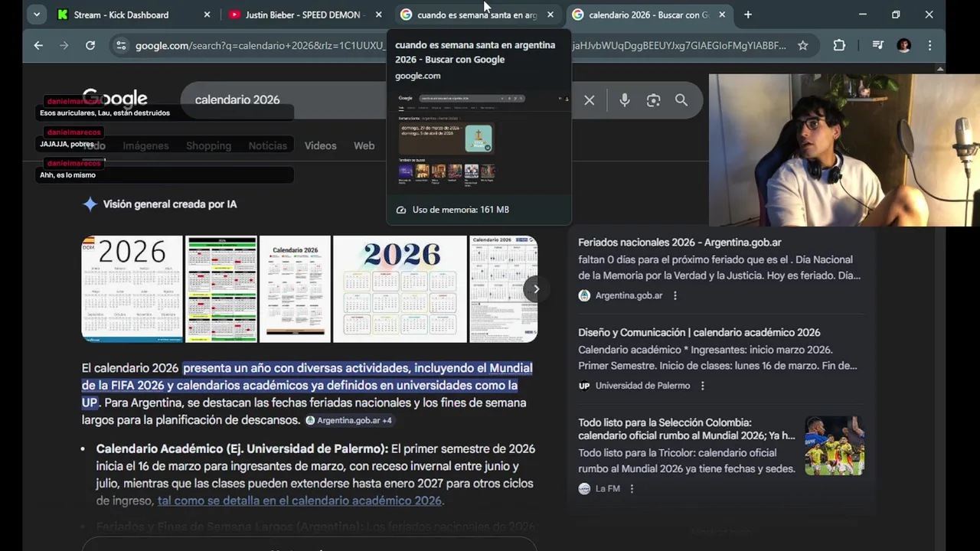Screen dimensions: 980x551
Task: Open the Imágenes results filter
Action: [145, 145]
